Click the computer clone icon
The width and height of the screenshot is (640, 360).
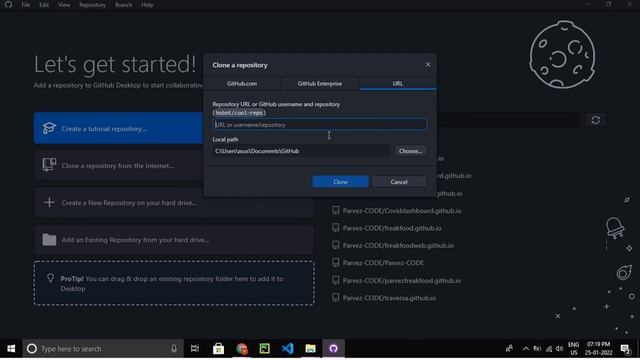49,164
